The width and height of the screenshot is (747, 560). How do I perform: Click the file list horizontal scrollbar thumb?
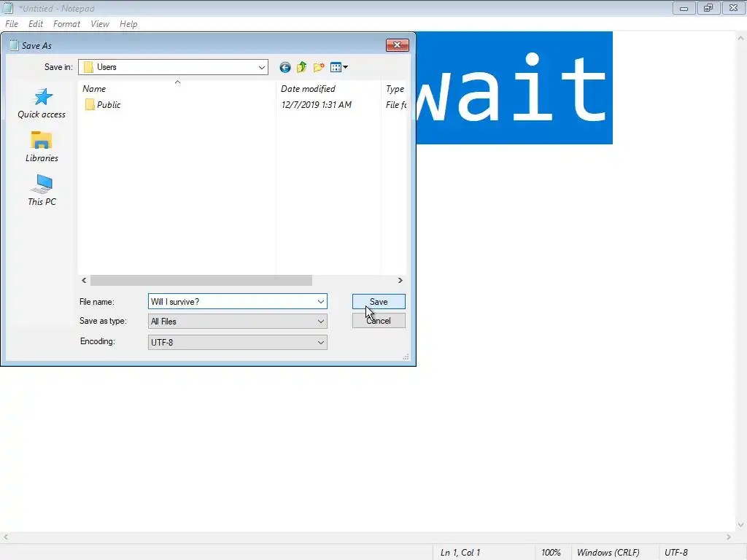[201, 281]
